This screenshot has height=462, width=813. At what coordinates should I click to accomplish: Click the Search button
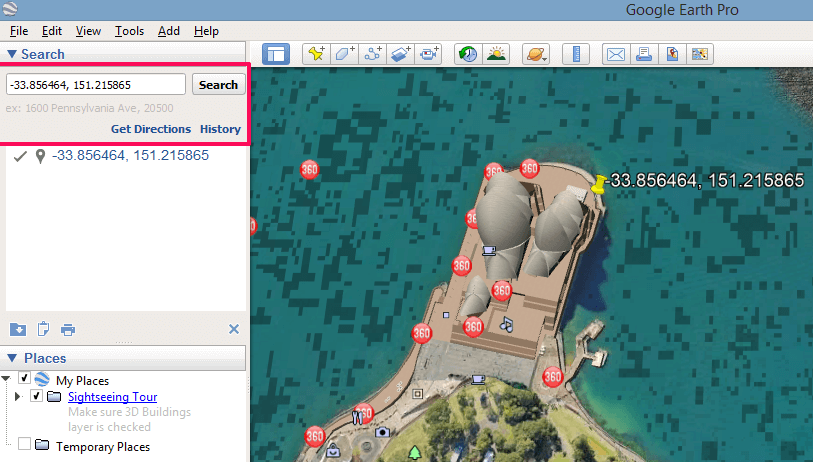(x=218, y=85)
